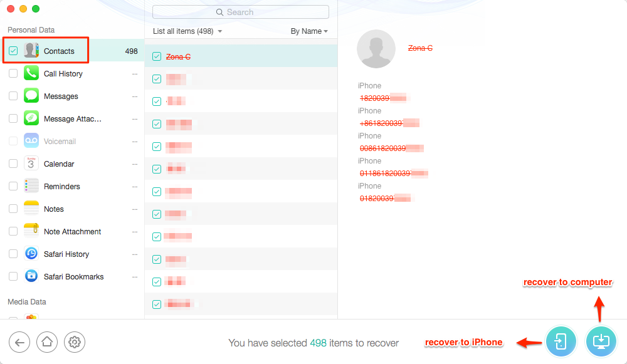Click into the Search field

pyautogui.click(x=241, y=12)
